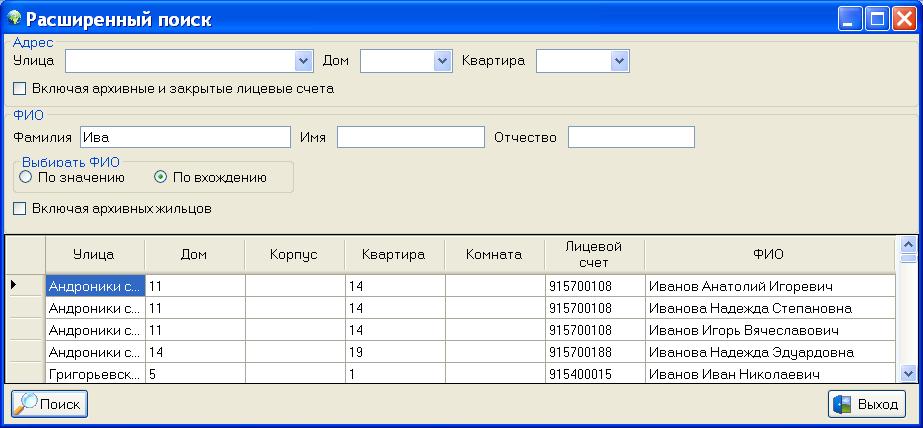
Task: Click the magnifier Поиск search button
Action: [50, 404]
